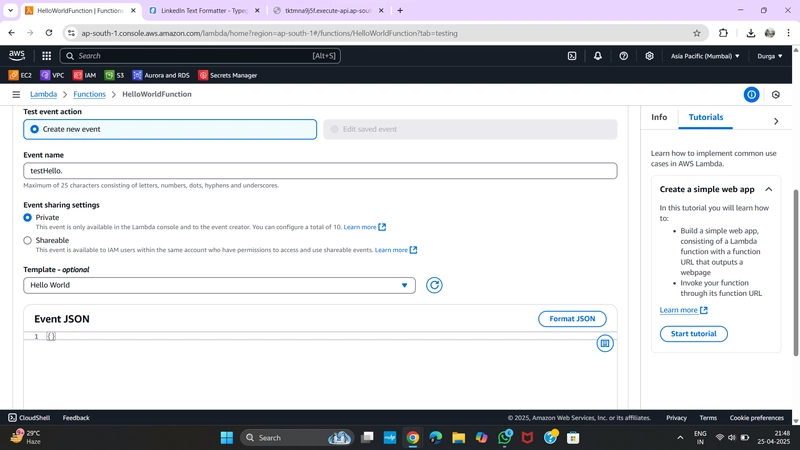Click the Format JSON button
Screen dimensions: 800x450
(x=572, y=319)
